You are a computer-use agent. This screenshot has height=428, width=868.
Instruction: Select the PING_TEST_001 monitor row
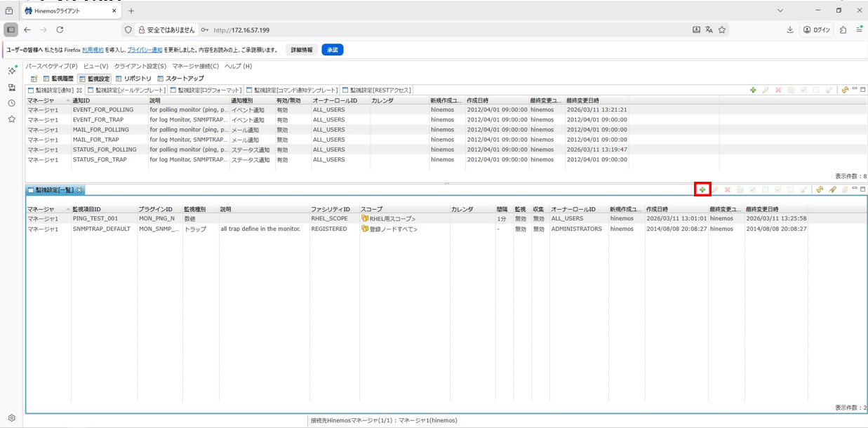pyautogui.click(x=95, y=219)
